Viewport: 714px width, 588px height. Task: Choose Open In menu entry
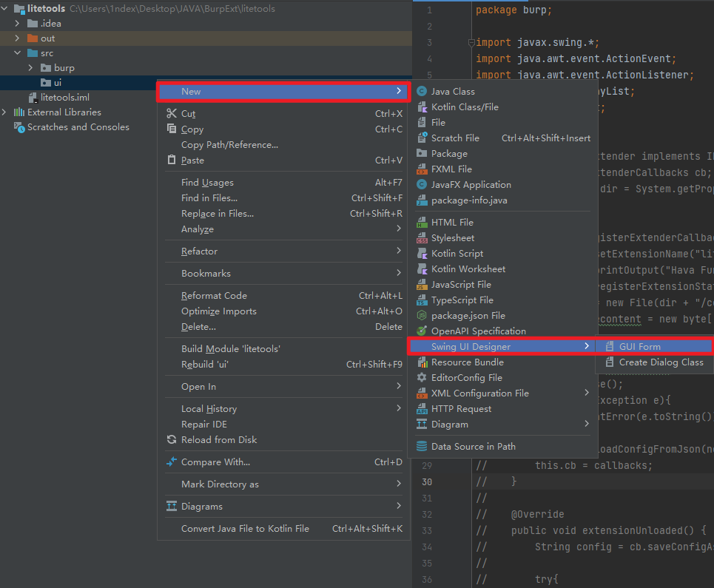coord(283,387)
